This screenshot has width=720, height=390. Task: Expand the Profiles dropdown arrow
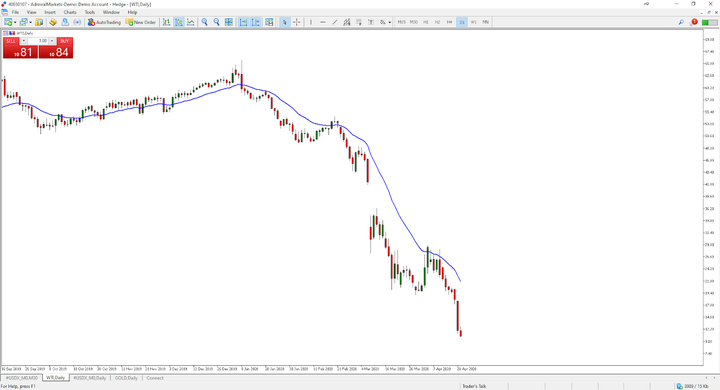coord(30,22)
